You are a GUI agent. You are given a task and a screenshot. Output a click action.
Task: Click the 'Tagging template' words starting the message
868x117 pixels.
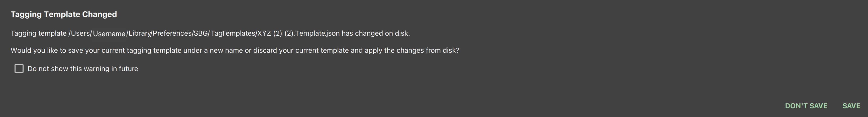click(38, 33)
